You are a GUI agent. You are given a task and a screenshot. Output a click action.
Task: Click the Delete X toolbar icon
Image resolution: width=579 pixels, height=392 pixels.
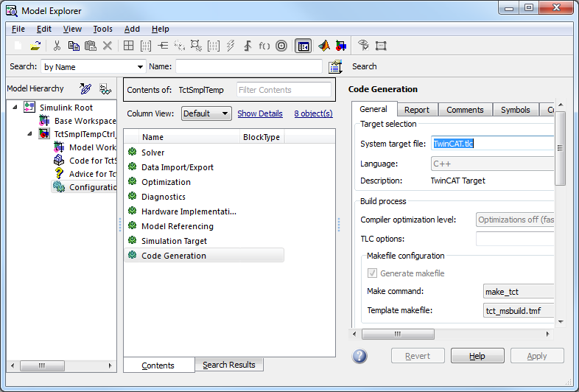click(108, 46)
